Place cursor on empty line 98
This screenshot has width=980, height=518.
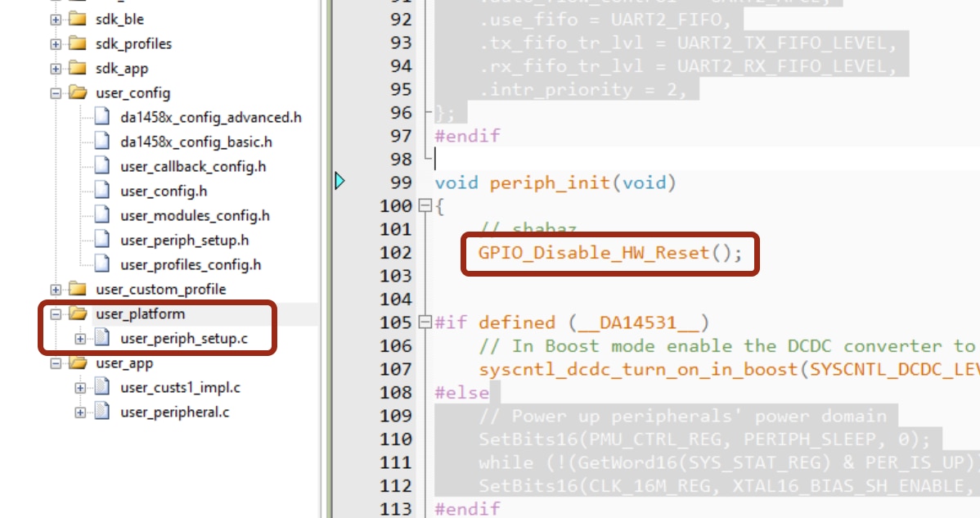point(706,160)
